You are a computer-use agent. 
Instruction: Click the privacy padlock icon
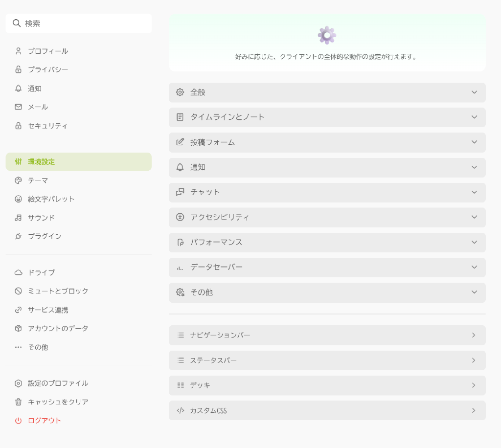(19, 69)
